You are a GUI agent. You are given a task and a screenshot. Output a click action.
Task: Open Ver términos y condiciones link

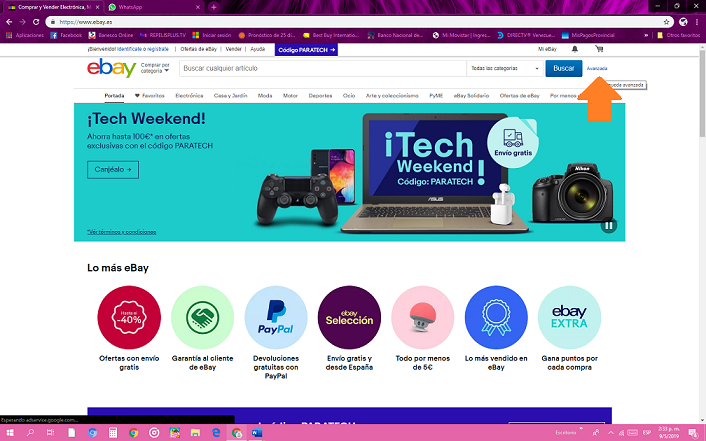(x=122, y=232)
